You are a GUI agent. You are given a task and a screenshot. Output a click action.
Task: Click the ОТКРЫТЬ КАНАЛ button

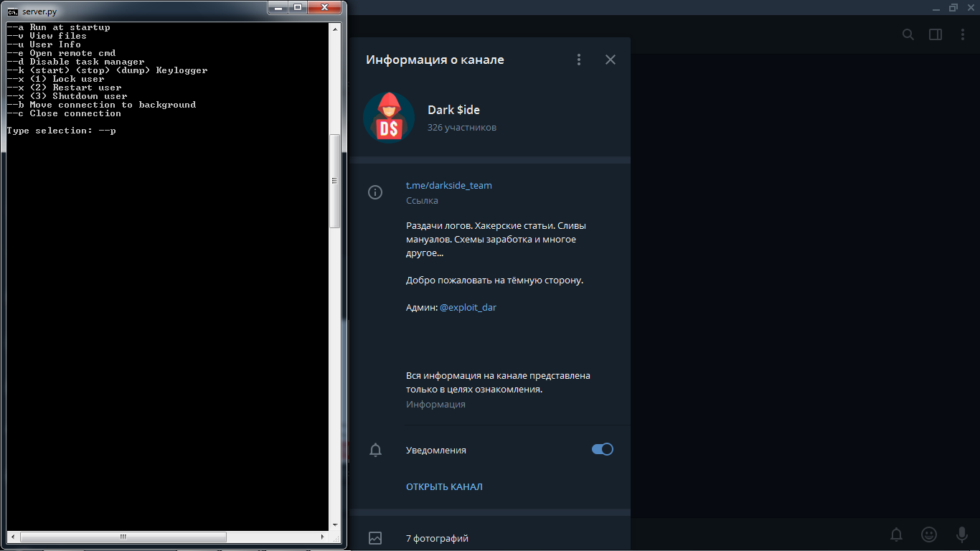pos(444,486)
